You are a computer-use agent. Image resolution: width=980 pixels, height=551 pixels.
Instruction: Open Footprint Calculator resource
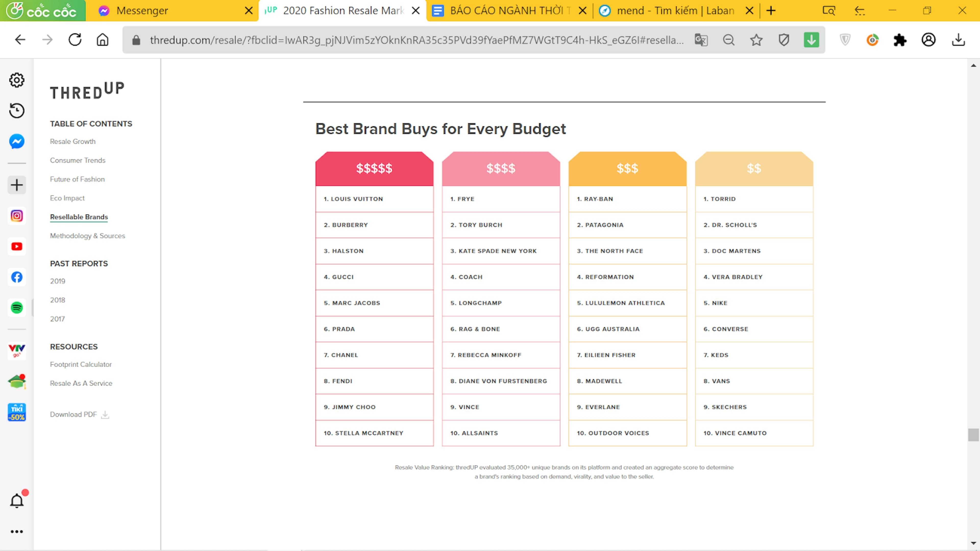pos(81,364)
